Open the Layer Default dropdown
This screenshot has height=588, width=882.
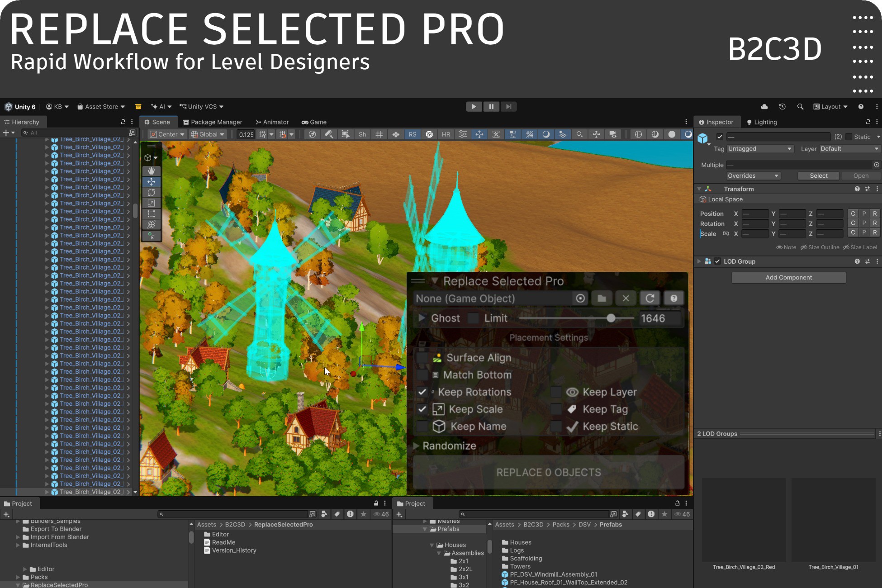(849, 149)
